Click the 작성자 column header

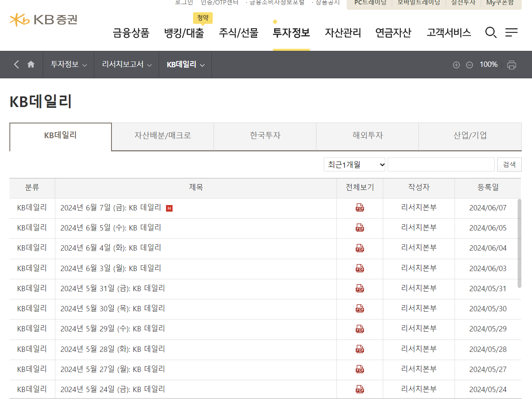(419, 187)
